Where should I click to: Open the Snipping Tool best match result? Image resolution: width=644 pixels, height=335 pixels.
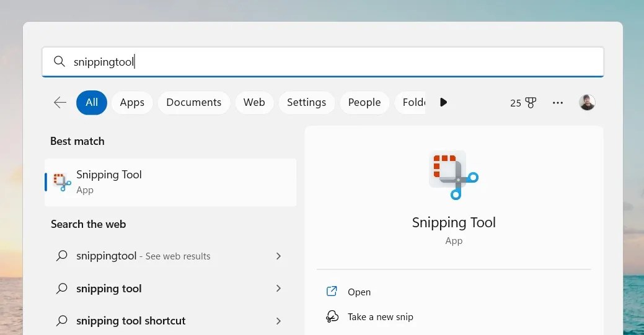pos(170,182)
